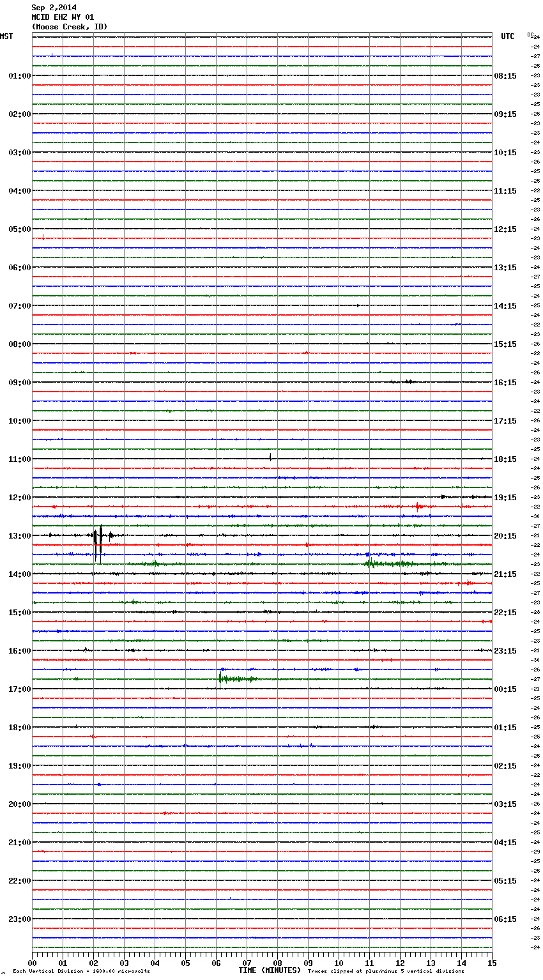The height and width of the screenshot is (980, 543).
Task: Click minute 08 on the time axis
Action: click(x=277, y=963)
